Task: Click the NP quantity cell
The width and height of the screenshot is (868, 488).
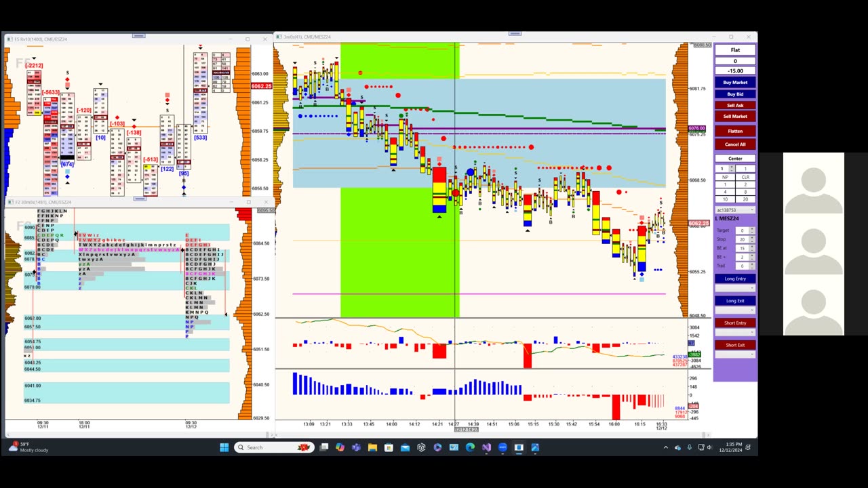Action: click(x=725, y=177)
